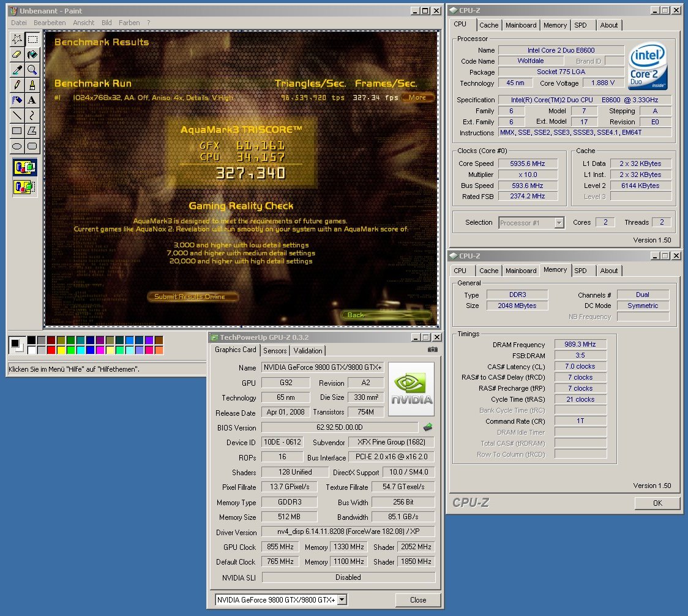Select the Brush tool in Paint
Viewport: 688px width, 616px height.
[x=32, y=85]
